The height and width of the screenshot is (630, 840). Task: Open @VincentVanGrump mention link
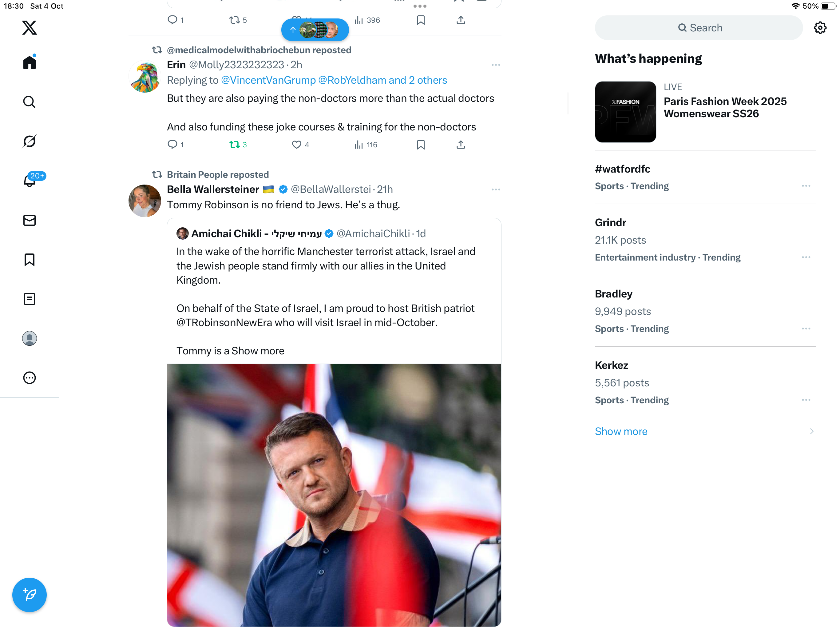coord(268,80)
